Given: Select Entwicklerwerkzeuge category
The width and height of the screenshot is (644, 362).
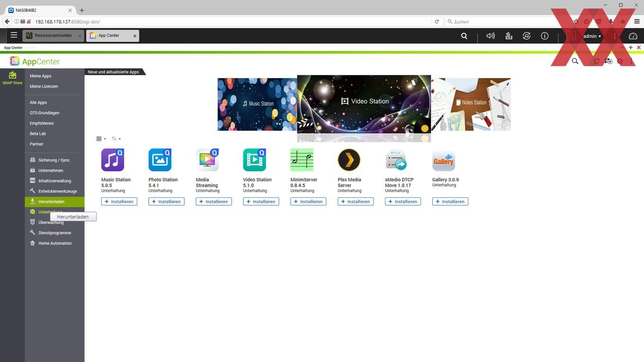Looking at the screenshot, I should point(54,191).
